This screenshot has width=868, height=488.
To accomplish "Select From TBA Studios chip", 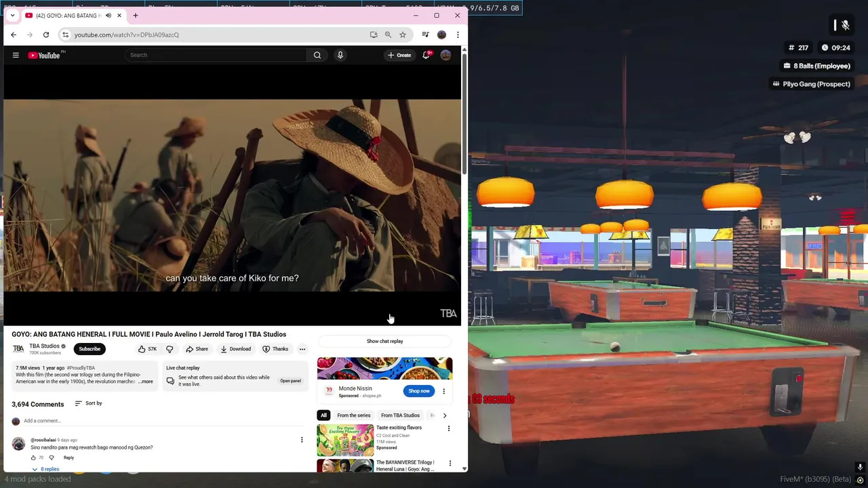I will point(400,415).
